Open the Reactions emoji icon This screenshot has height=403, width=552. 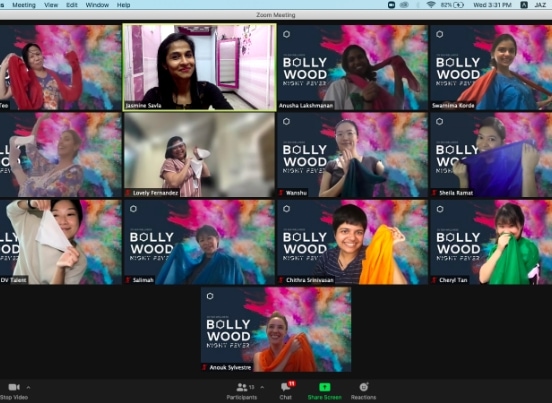pos(364,387)
